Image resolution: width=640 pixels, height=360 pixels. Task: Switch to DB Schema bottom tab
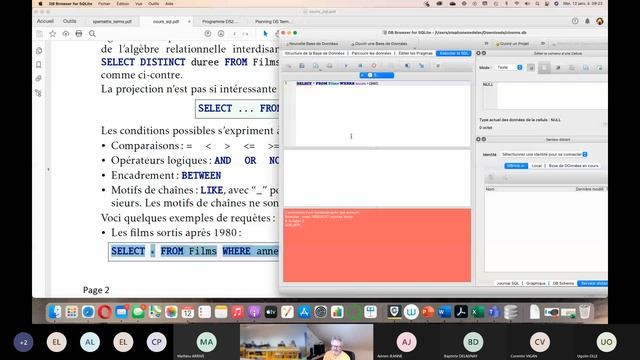coord(563,283)
